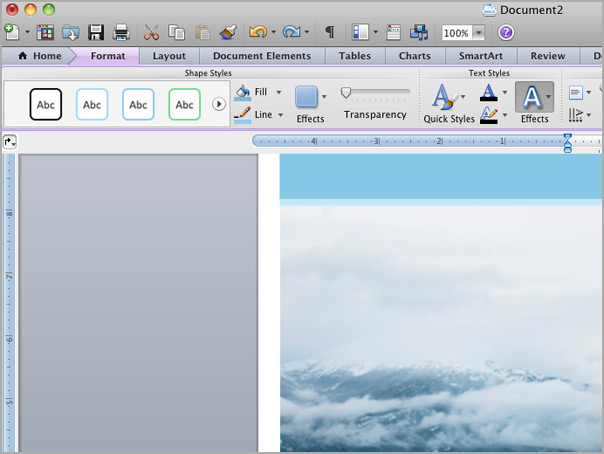Screen dimensions: 604x454
Task: Toggle show paragraph marks
Action: [x=330, y=33]
